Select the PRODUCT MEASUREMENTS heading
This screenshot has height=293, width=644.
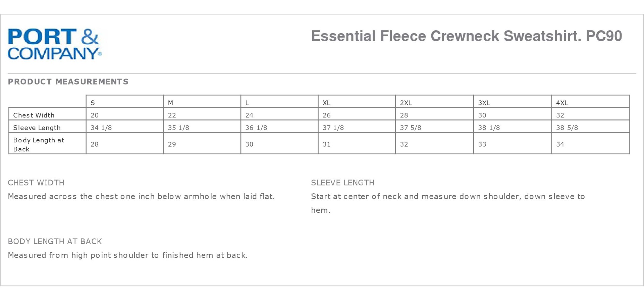point(68,82)
